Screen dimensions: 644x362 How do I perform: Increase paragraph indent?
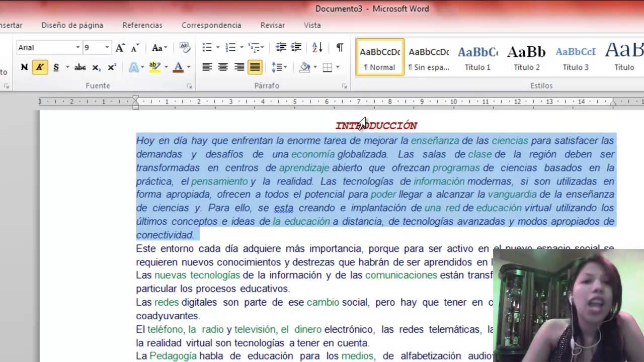tap(296, 48)
